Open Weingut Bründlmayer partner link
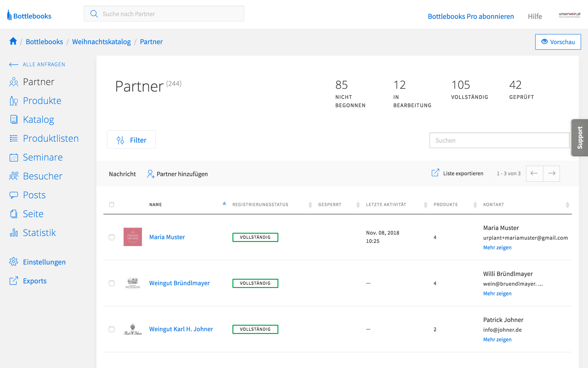 pos(180,283)
